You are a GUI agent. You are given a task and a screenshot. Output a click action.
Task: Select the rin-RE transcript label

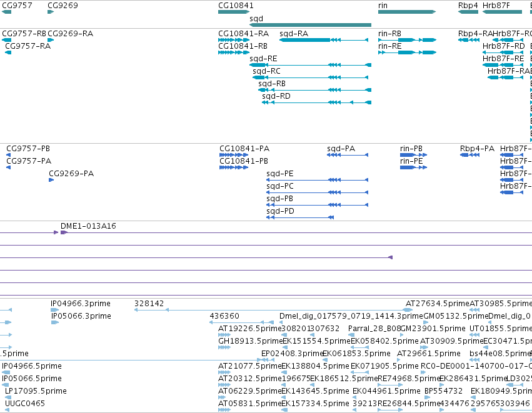[x=389, y=46]
